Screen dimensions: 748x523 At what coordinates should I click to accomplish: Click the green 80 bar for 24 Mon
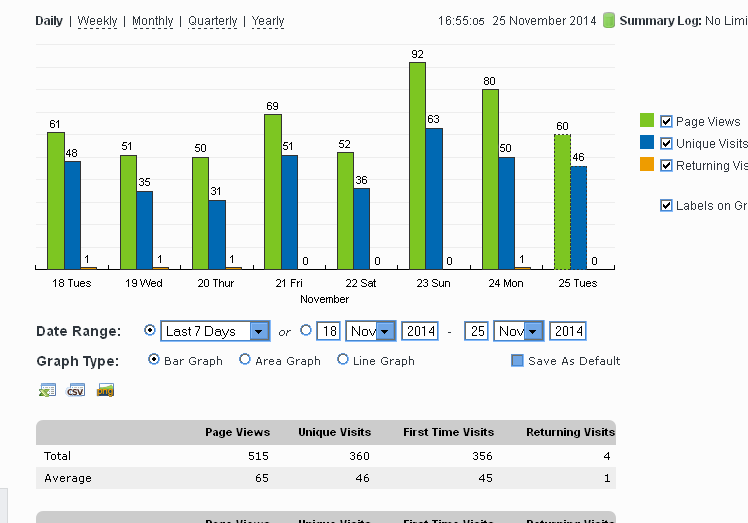click(490, 179)
